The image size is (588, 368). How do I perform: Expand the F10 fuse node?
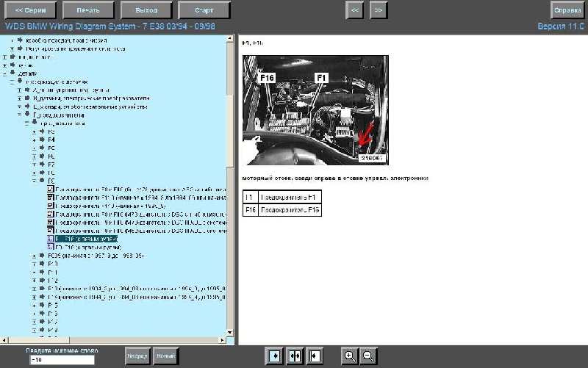coord(34,264)
